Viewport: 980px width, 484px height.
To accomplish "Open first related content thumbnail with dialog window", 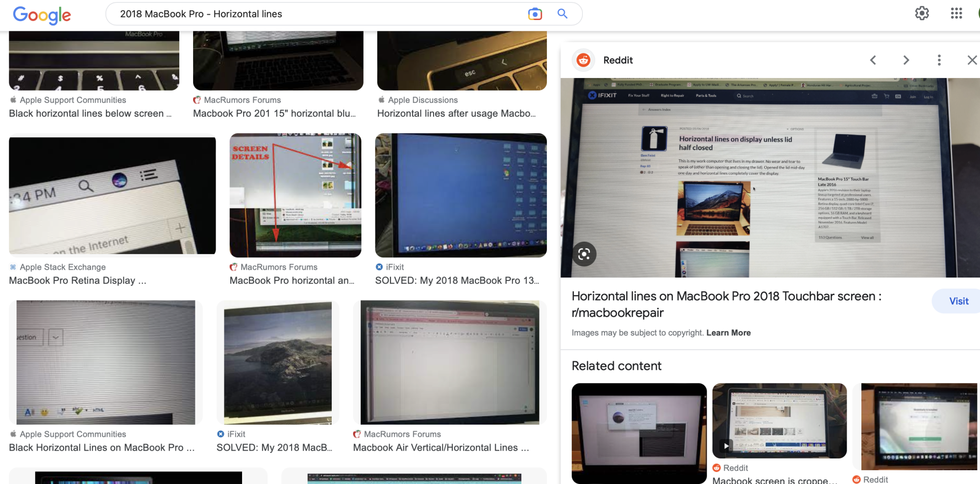I will tap(639, 433).
